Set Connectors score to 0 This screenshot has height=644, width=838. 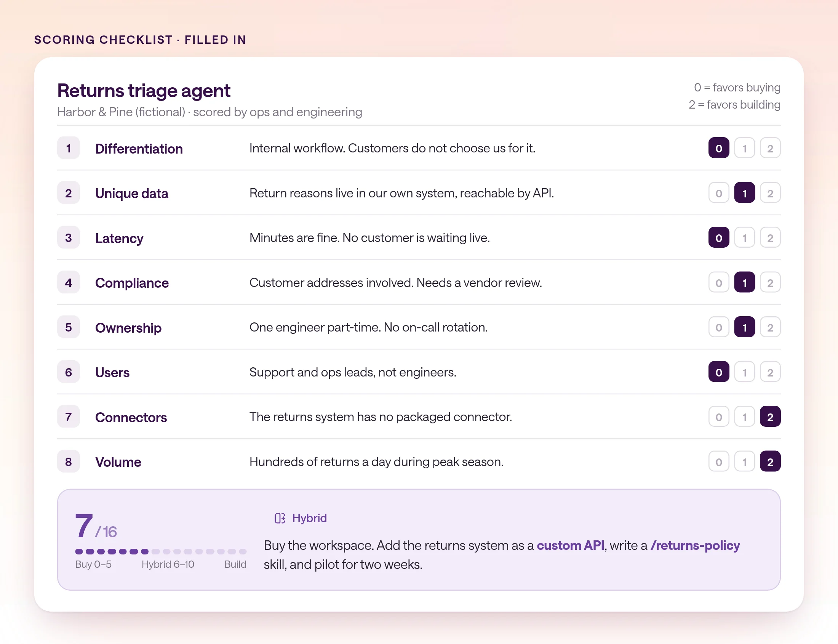[x=718, y=417]
